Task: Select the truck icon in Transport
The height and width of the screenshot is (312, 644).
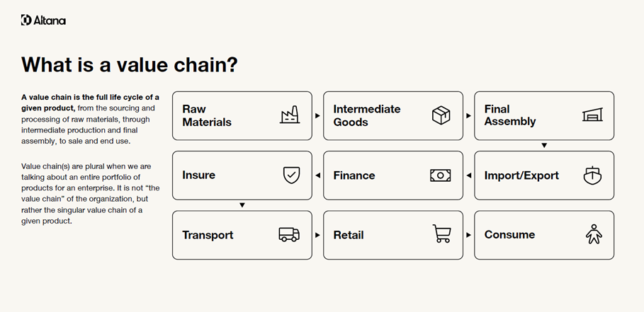Action: [289, 234]
